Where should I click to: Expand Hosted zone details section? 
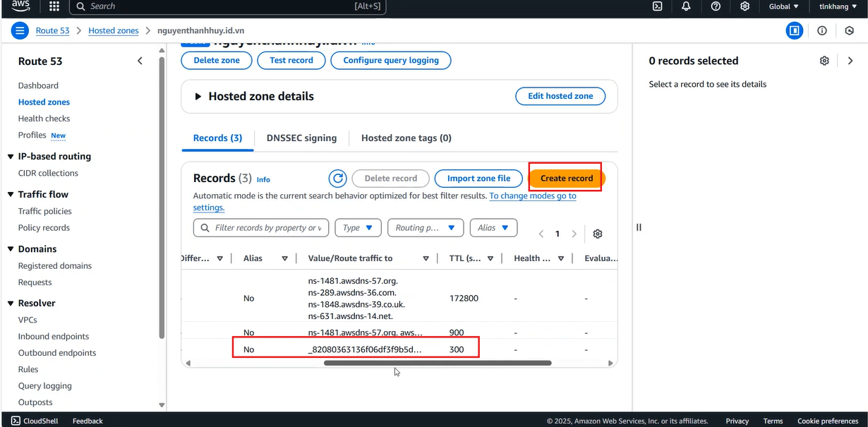pos(198,97)
